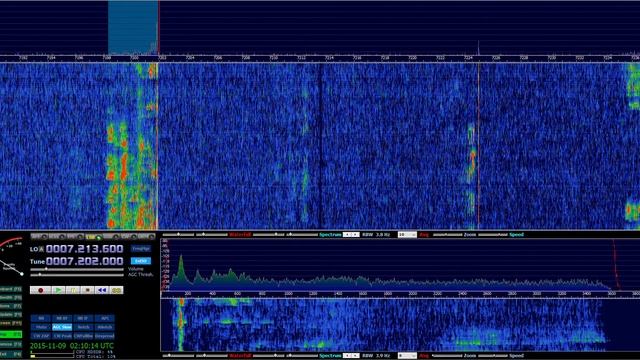
Task: Select ECSS demodulation mode
Action: (x=57, y=236)
